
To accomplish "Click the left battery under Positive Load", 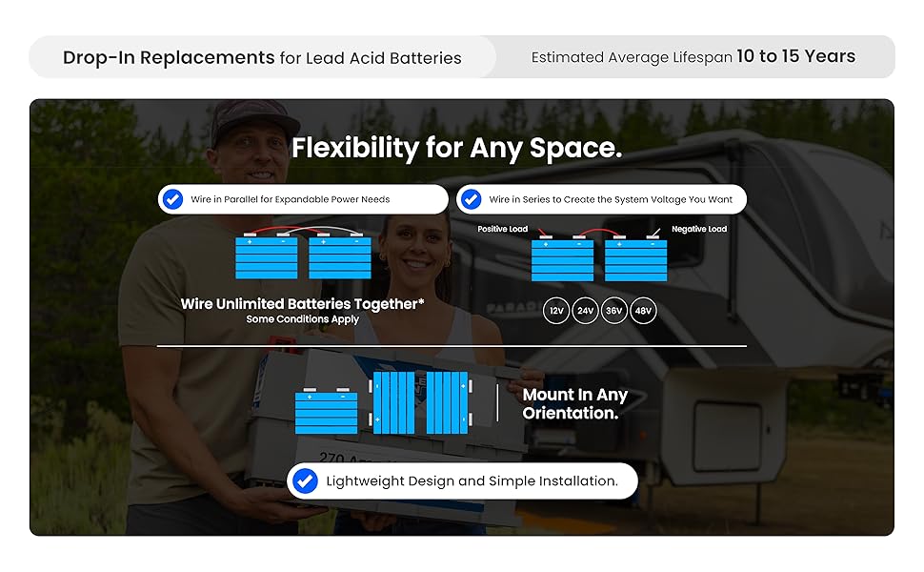I will coord(562,259).
